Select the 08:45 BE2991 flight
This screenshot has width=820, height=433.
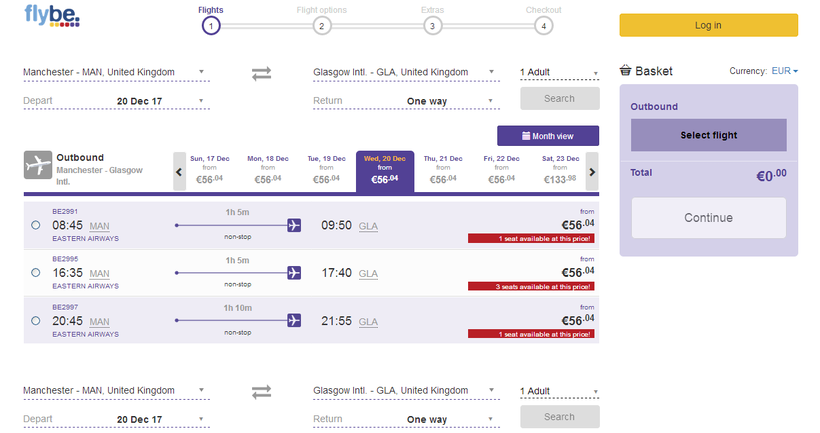tap(36, 225)
